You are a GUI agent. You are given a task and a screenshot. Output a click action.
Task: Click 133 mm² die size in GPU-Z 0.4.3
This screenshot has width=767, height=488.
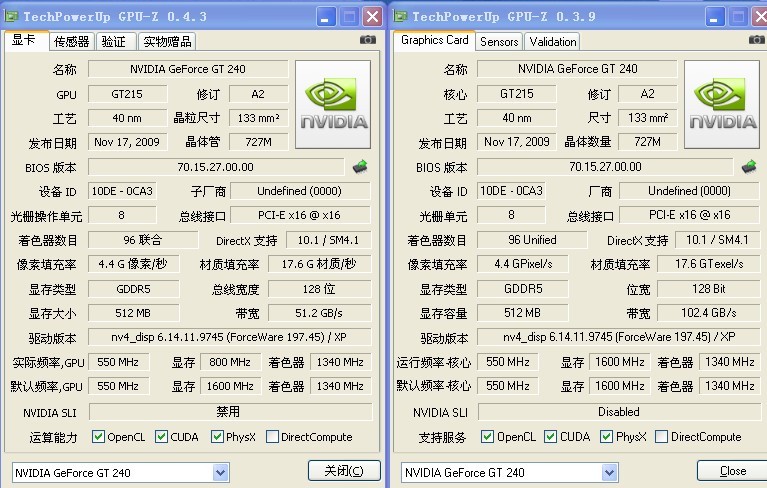coord(259,118)
